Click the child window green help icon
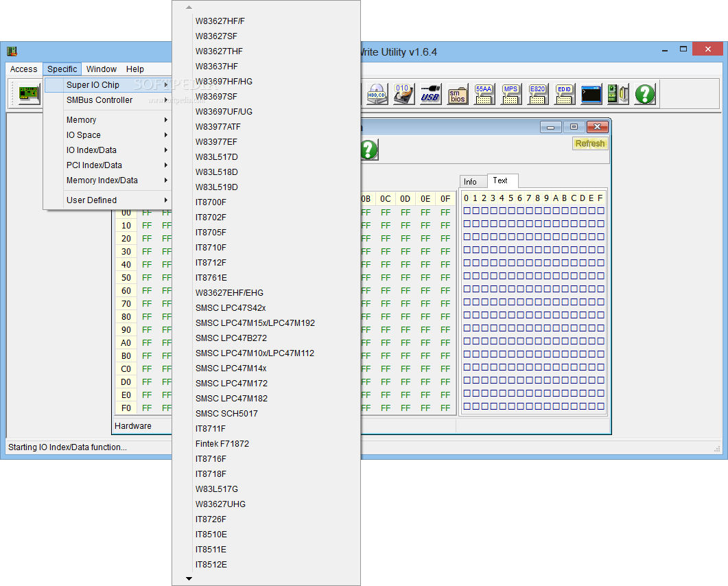This screenshot has width=728, height=586. pos(369,150)
